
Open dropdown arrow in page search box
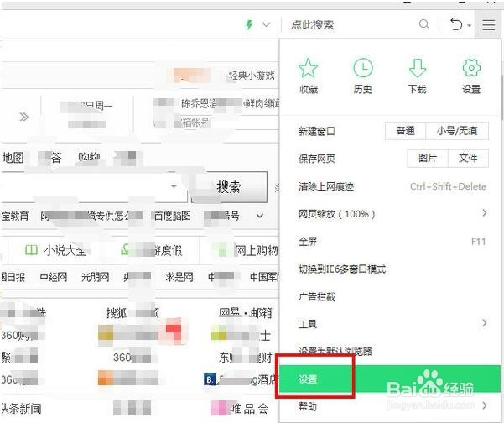174,186
